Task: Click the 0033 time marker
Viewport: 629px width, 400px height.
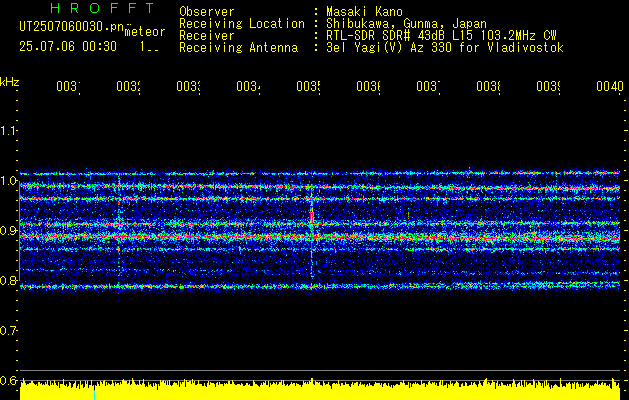Action: click(x=189, y=86)
